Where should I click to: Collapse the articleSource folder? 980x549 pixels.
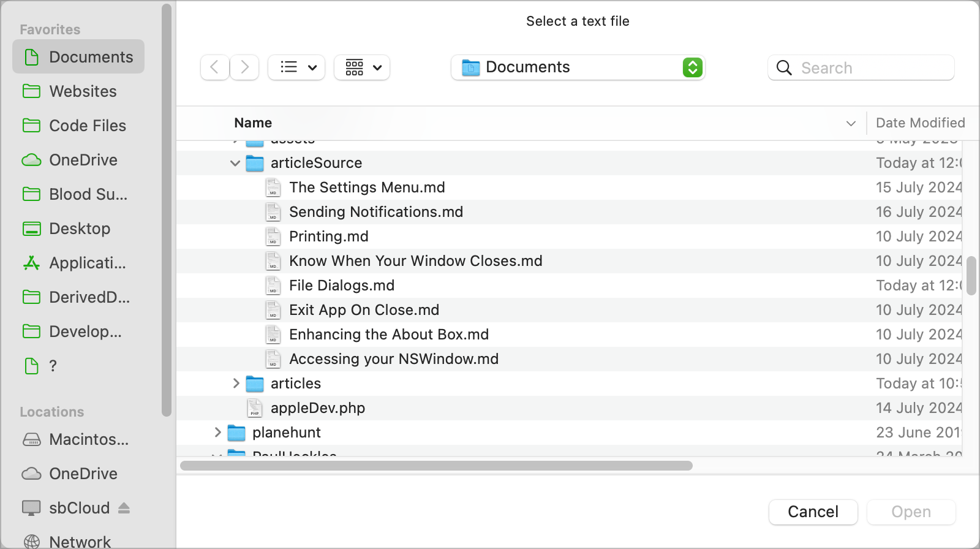(x=235, y=163)
